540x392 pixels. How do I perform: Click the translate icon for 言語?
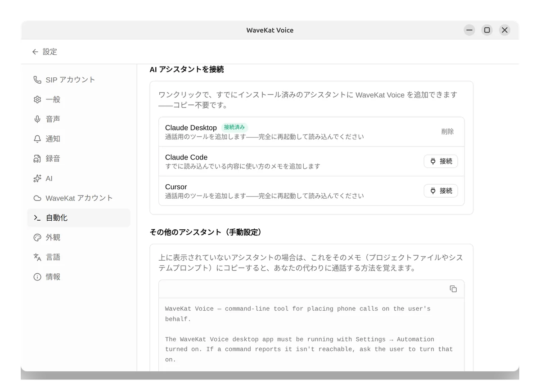(37, 257)
